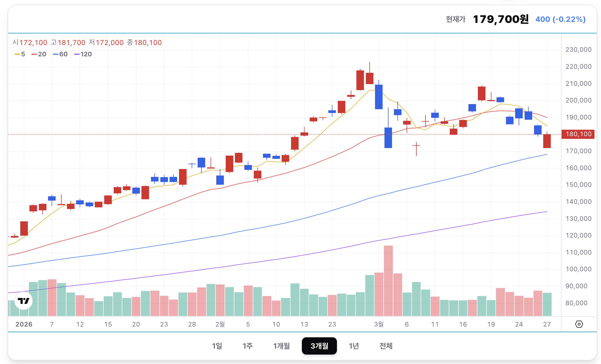Toggle the 20-day moving average legend
The width and height of the screenshot is (601, 364).
click(x=39, y=54)
